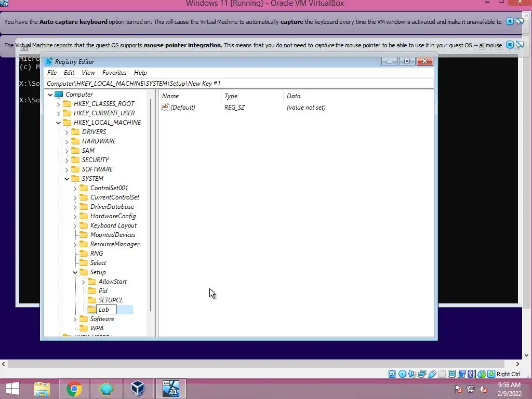Expand HKEY_CURRENT_USER
The width and height of the screenshot is (532, 399).
[58, 113]
